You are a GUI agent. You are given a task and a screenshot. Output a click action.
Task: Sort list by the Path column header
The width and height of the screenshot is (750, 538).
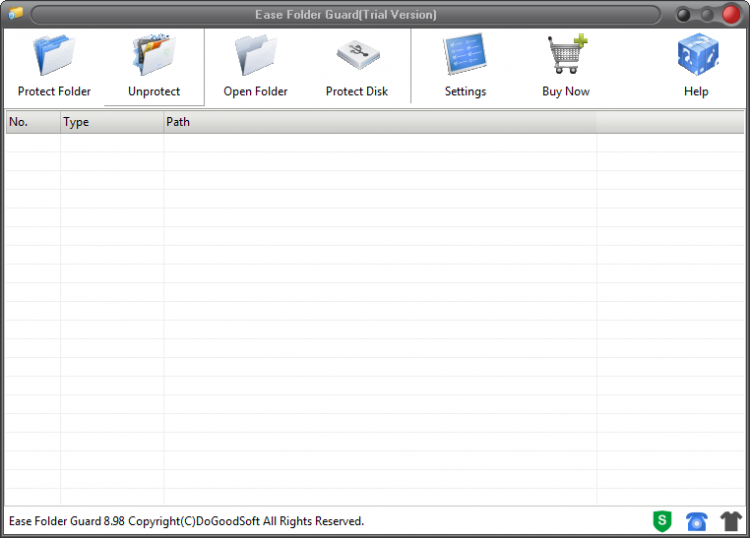point(380,122)
